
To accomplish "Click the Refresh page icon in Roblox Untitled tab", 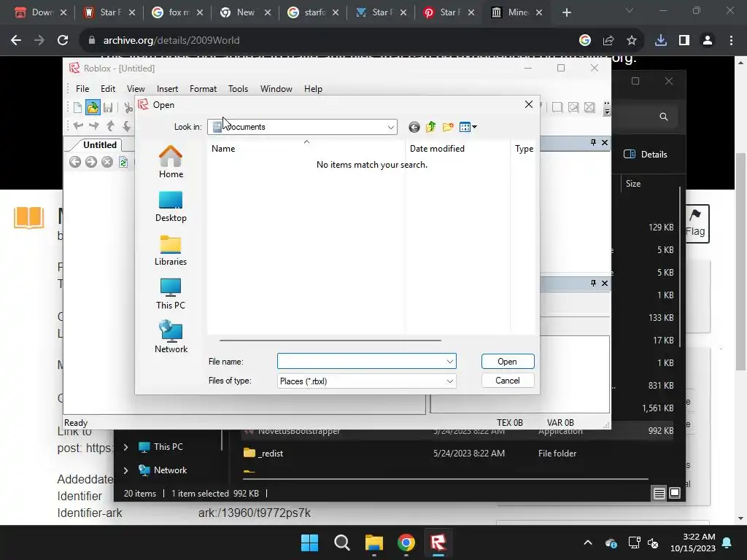I will tap(123, 163).
